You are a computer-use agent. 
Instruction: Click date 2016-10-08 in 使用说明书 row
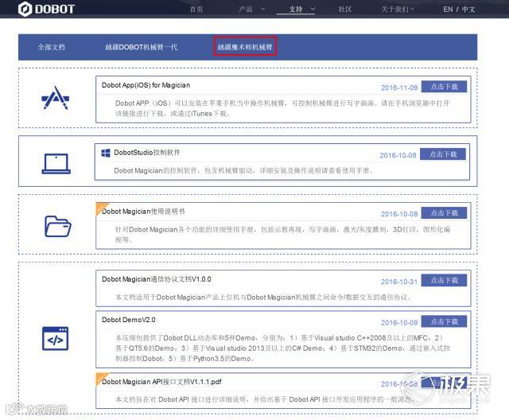399,214
